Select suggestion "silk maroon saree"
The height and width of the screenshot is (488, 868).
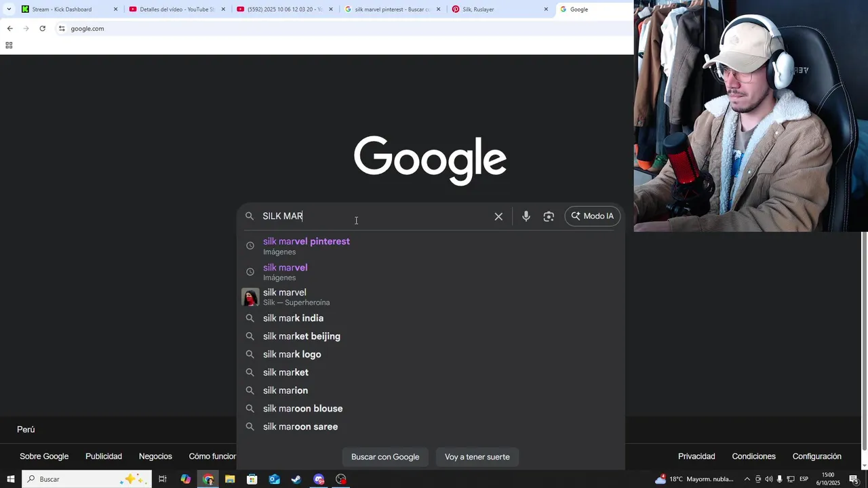[x=431, y=426]
